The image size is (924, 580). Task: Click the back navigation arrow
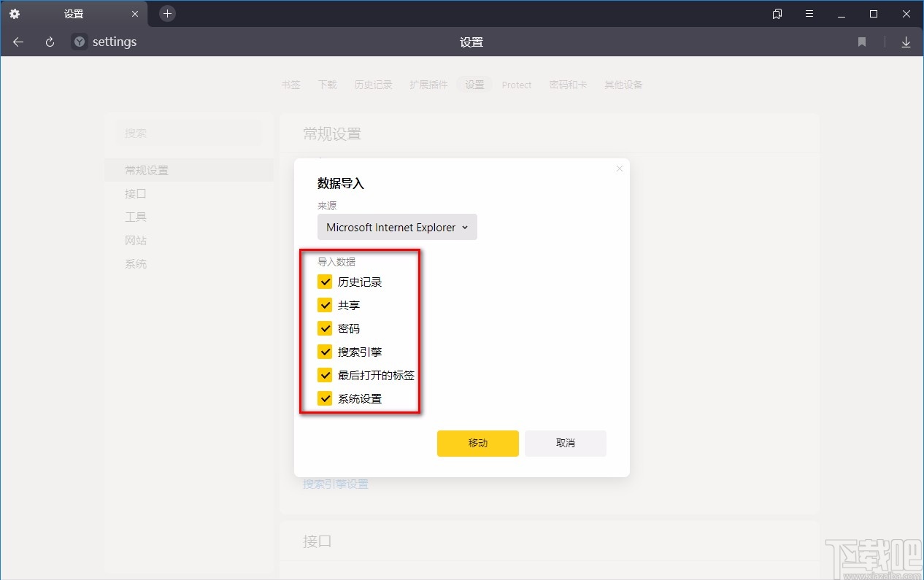click(18, 42)
